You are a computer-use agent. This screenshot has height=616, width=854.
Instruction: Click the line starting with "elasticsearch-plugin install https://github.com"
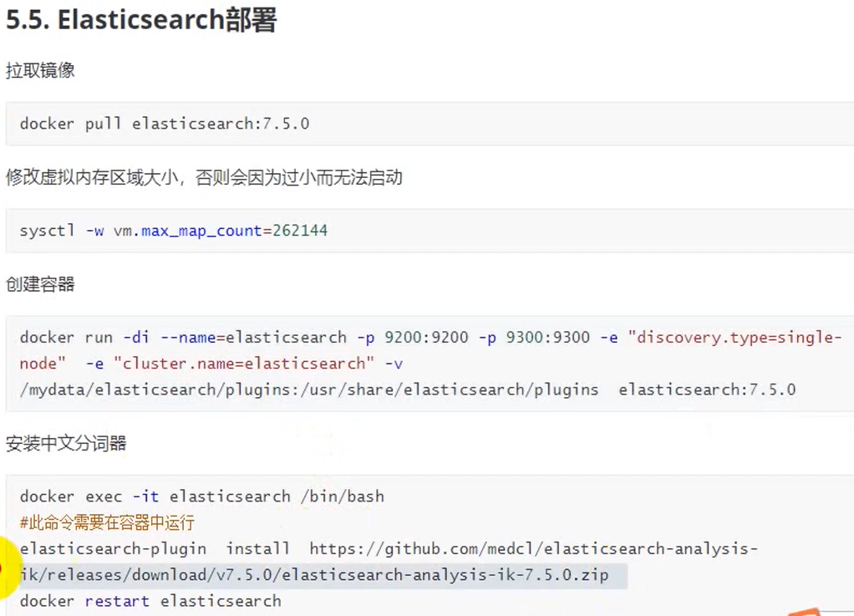(x=389, y=548)
